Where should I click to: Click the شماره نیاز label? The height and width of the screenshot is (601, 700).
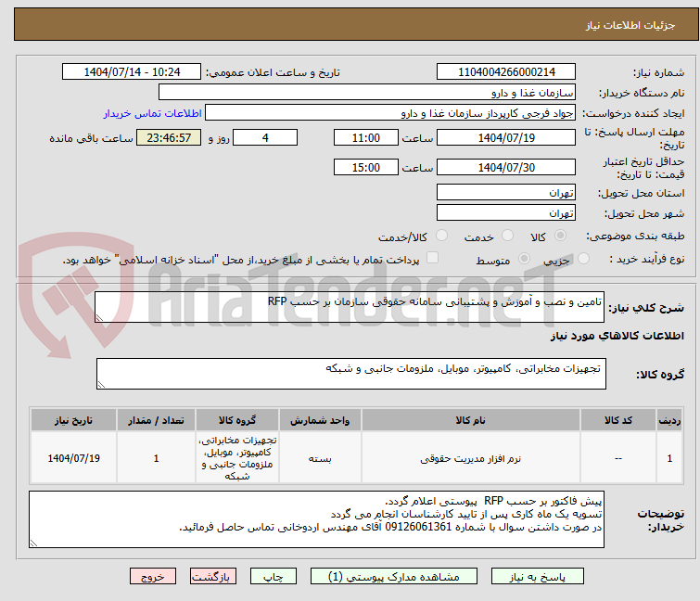658,72
